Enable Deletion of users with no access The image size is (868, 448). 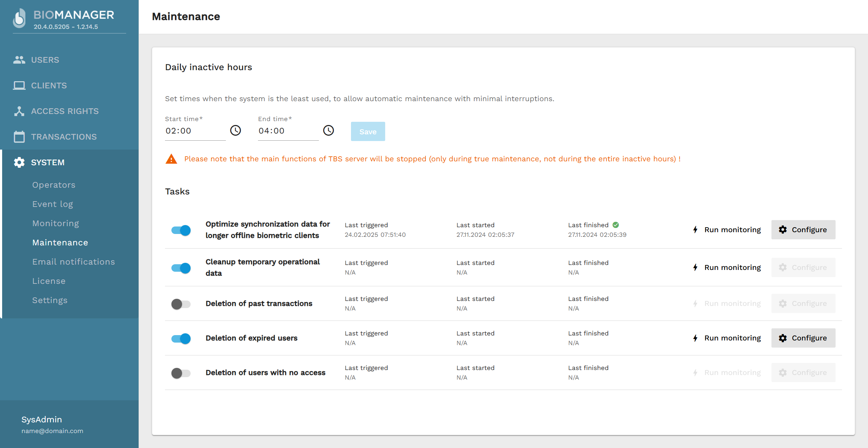point(181,373)
